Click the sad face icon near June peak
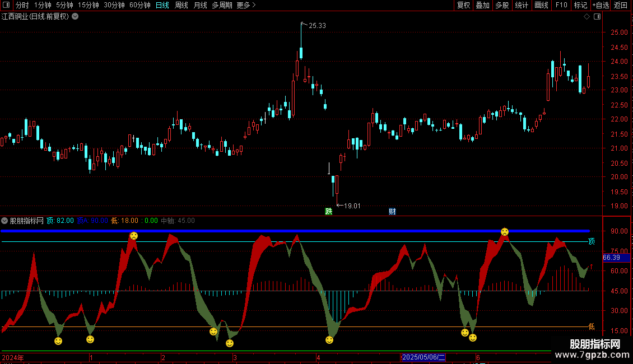 [505, 232]
